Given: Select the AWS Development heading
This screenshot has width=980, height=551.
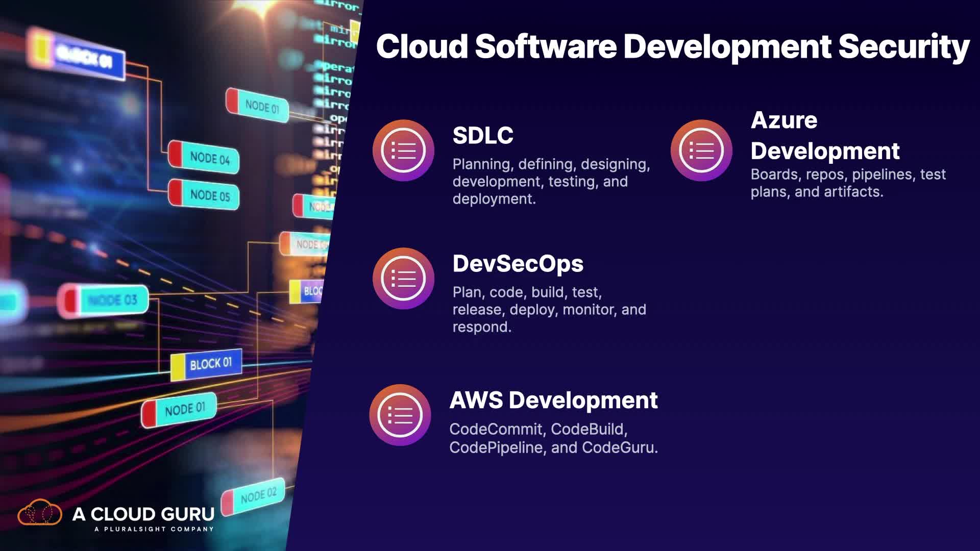Looking at the screenshot, I should click(553, 400).
